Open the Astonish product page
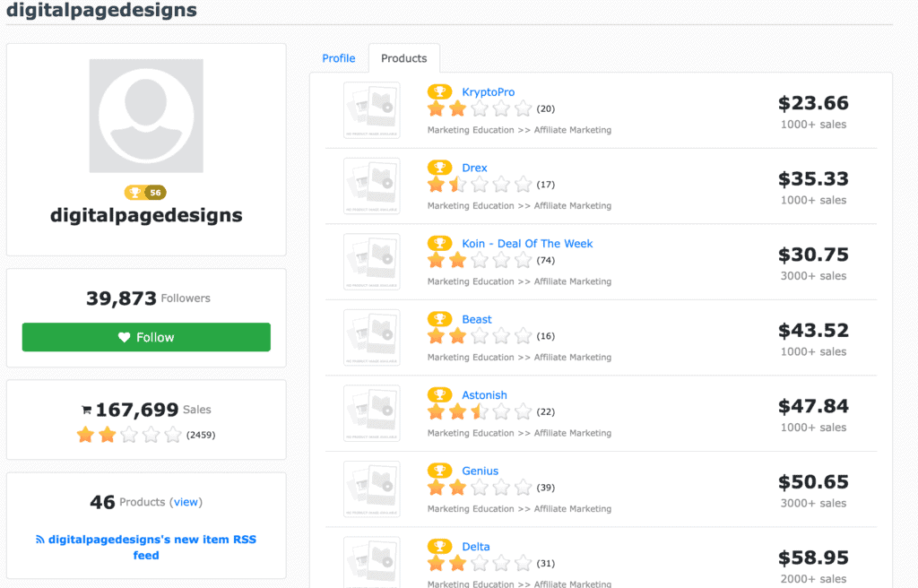 [x=484, y=395]
